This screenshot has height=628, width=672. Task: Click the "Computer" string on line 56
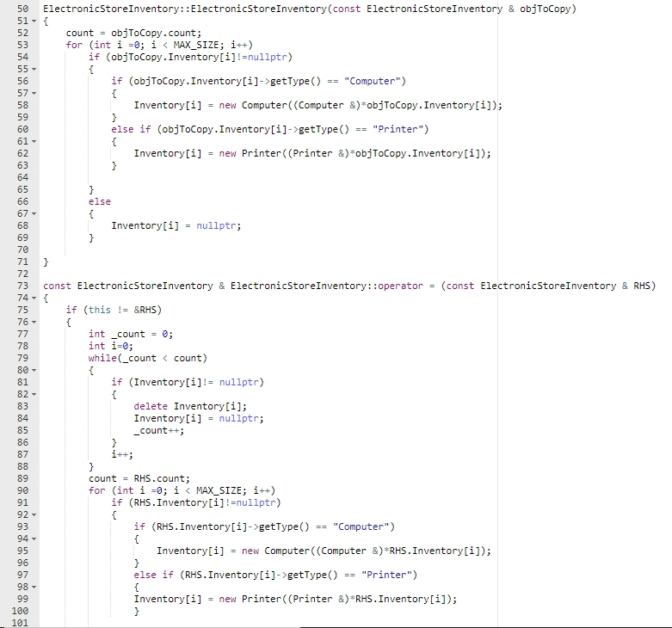pyautogui.click(x=372, y=81)
